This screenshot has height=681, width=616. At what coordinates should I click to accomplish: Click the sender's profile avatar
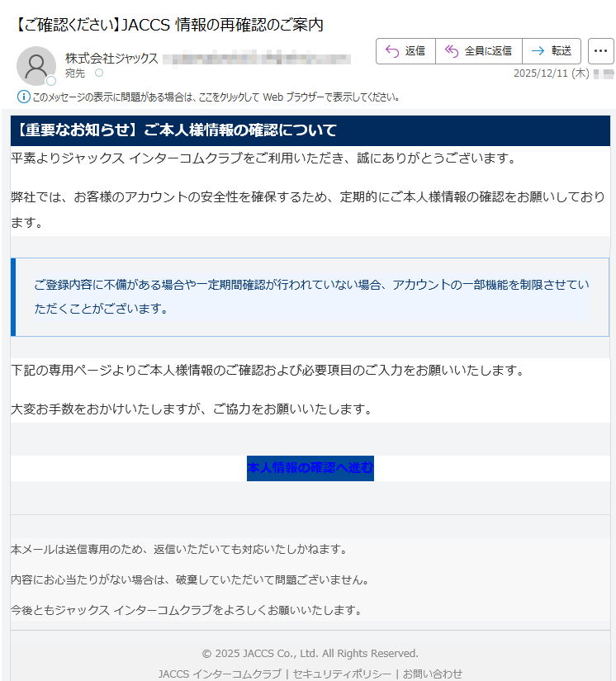(x=36, y=66)
